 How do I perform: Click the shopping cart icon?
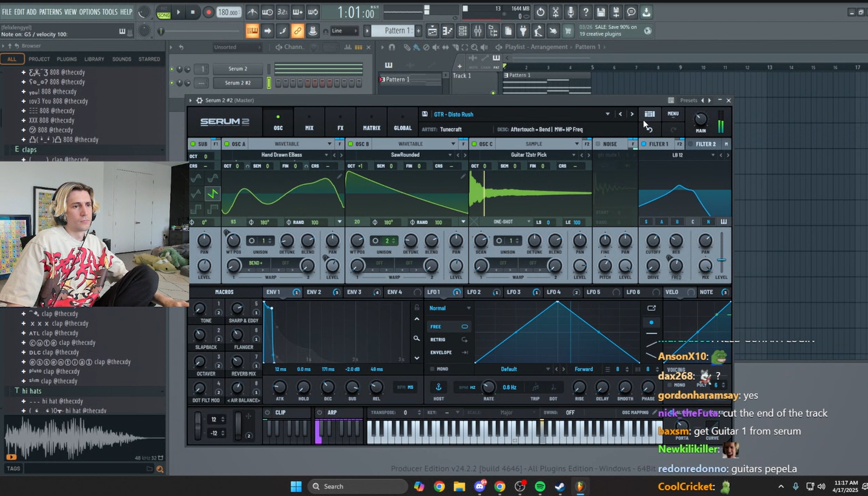pyautogui.click(x=568, y=30)
